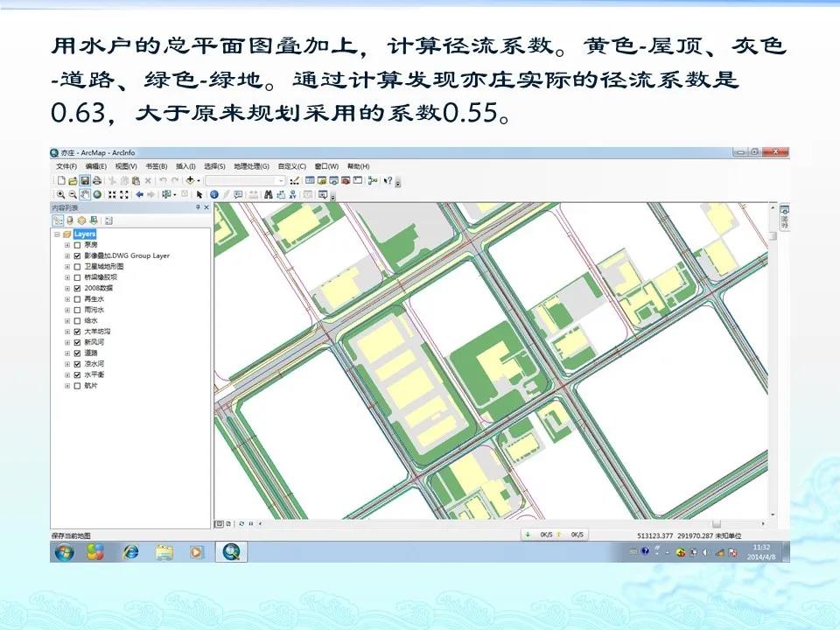Click the Zoom In magnifier tool

60,194
